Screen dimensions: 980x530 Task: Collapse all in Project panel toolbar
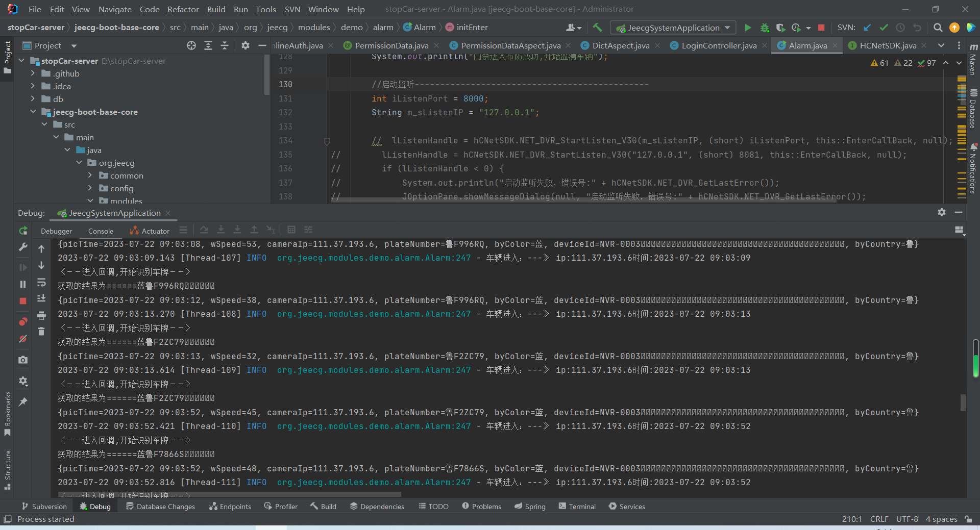click(x=225, y=45)
